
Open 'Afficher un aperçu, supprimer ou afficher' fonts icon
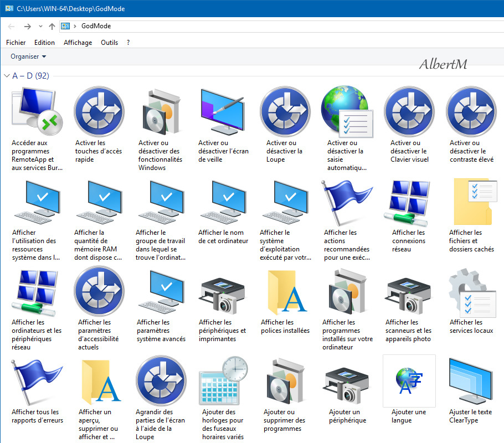[101, 382]
